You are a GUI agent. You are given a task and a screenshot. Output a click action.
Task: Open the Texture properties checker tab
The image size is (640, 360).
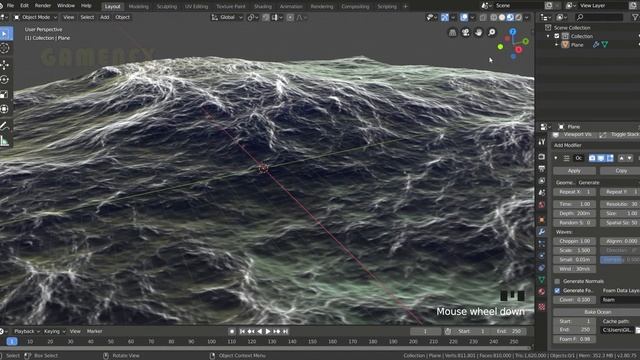pyautogui.click(x=542, y=307)
